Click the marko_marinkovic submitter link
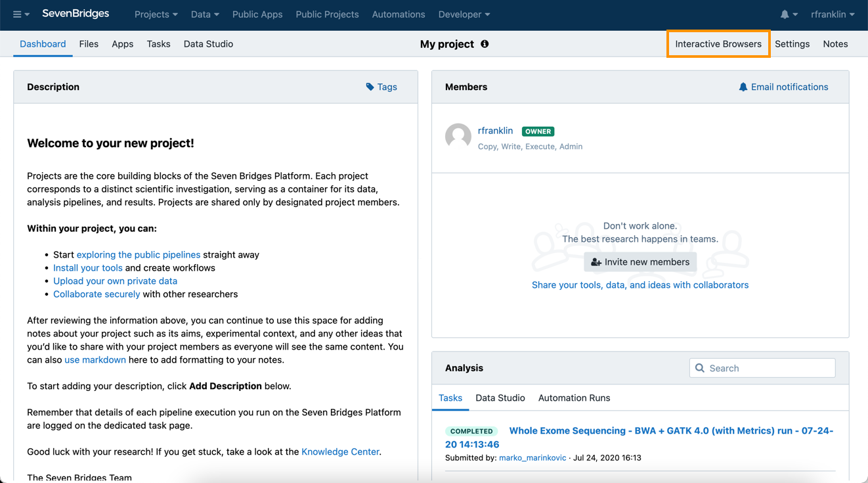This screenshot has height=483, width=868. point(532,458)
